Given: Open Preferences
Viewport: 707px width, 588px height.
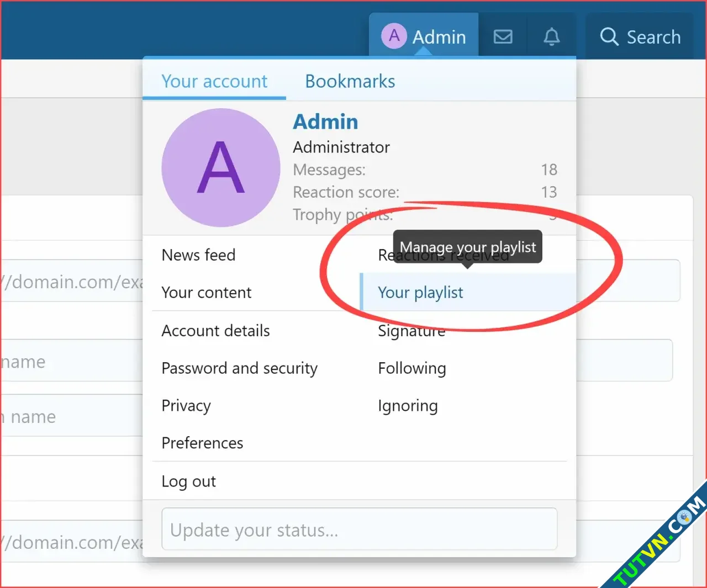Looking at the screenshot, I should (x=202, y=443).
